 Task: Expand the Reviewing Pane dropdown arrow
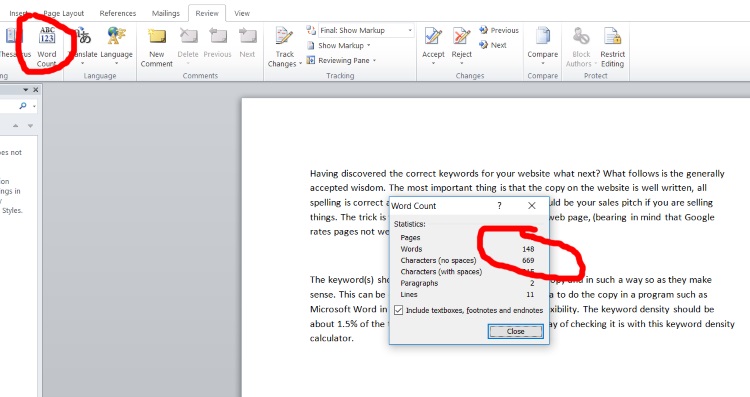pos(374,61)
